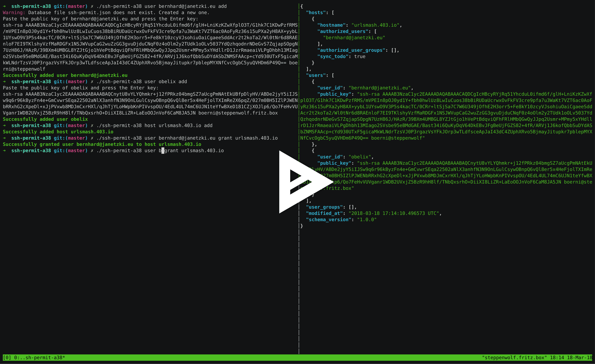Click the "steppenwolf.fritz.box" hostname in status bar
This screenshot has height=364, width=595.
(514, 357)
